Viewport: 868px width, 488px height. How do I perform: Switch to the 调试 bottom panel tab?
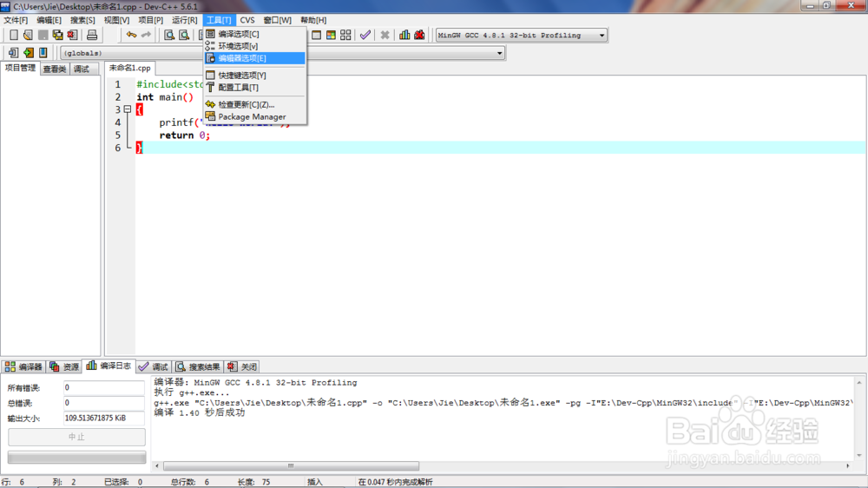pyautogui.click(x=154, y=366)
